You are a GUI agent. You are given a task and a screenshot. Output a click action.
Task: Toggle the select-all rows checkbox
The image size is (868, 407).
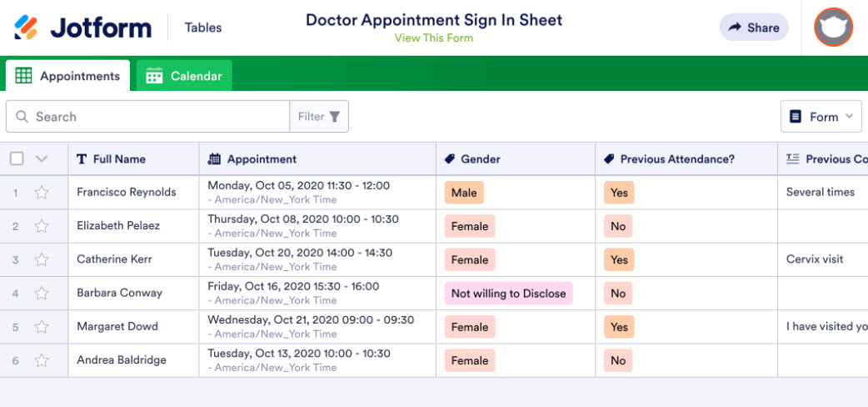17,158
